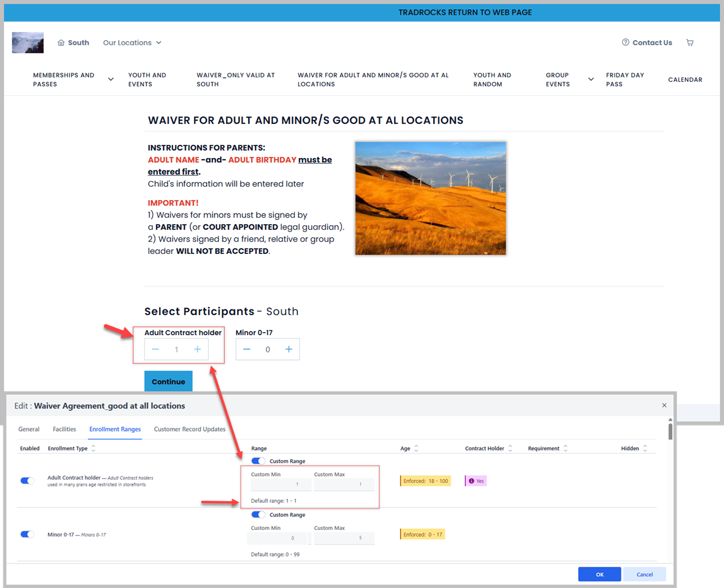724x588 pixels.
Task: Click the Continue button
Action: click(168, 382)
